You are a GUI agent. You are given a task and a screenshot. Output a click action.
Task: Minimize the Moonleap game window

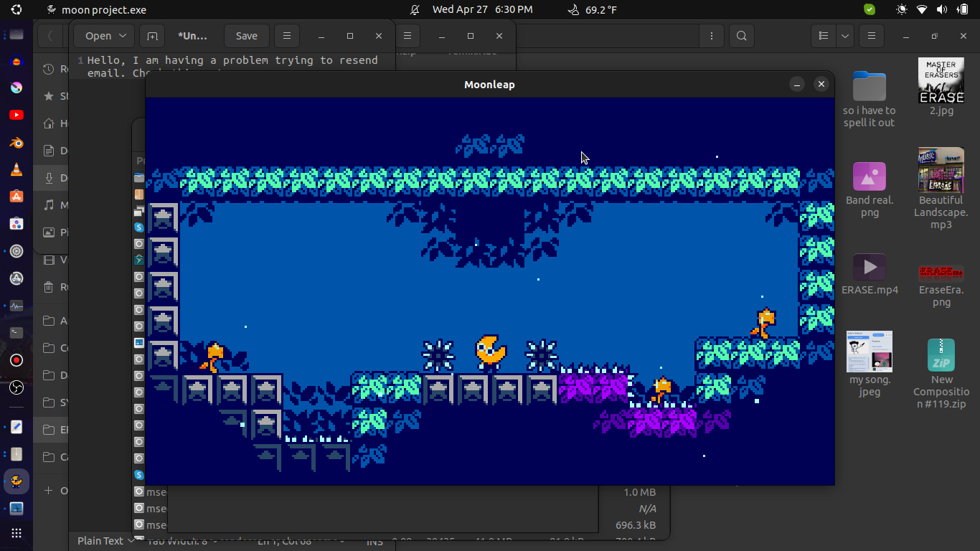point(796,85)
